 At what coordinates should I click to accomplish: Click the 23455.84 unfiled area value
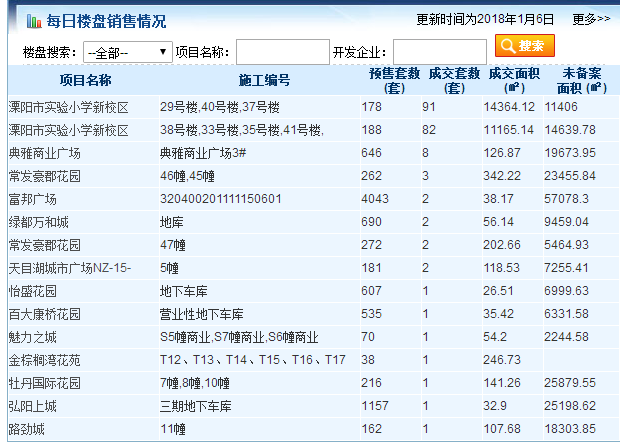(570, 176)
